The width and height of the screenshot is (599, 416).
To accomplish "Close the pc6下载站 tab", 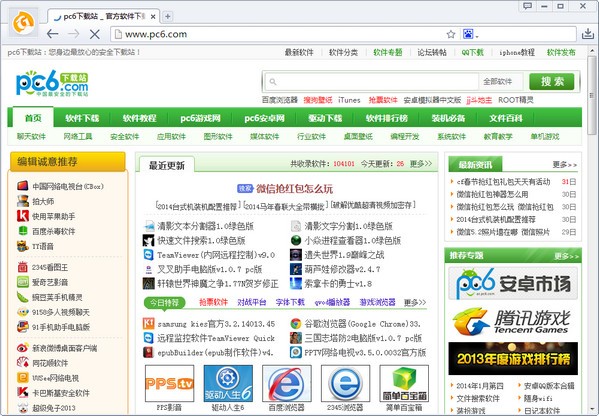I will 153,16.
